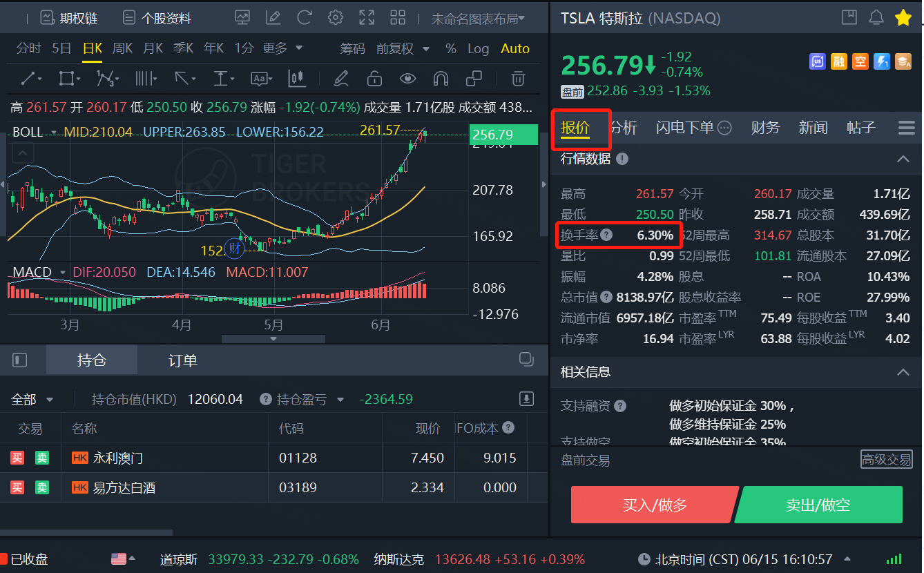The image size is (924, 573).
Task: Open the 期权链 option chain
Action: (68, 18)
